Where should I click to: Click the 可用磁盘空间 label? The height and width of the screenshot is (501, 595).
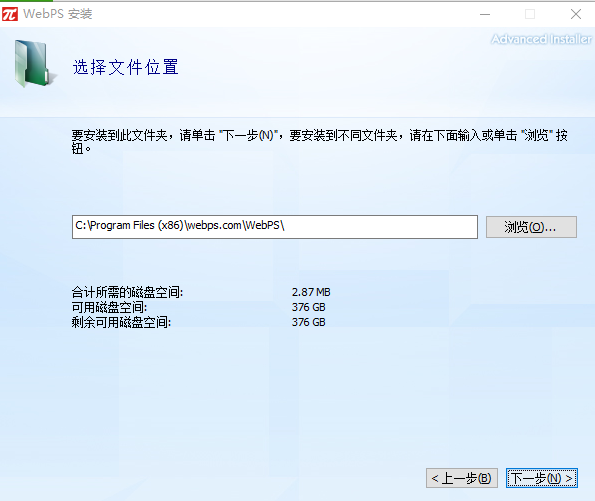click(x=109, y=307)
